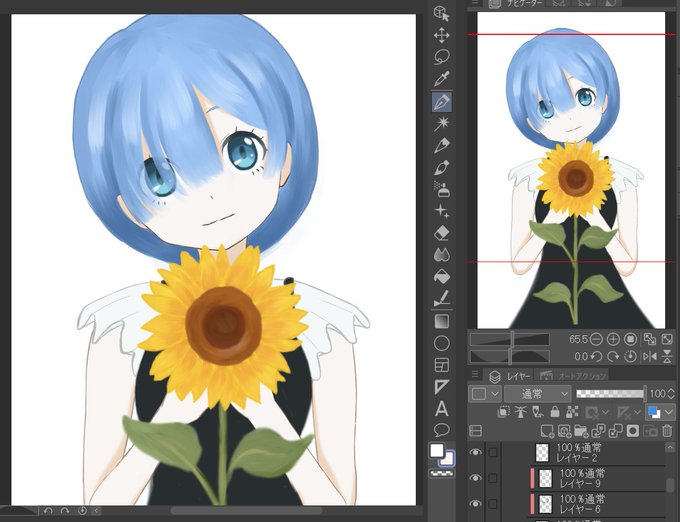Create a new layer folder
Screen dimensions: 680x522
(581, 431)
